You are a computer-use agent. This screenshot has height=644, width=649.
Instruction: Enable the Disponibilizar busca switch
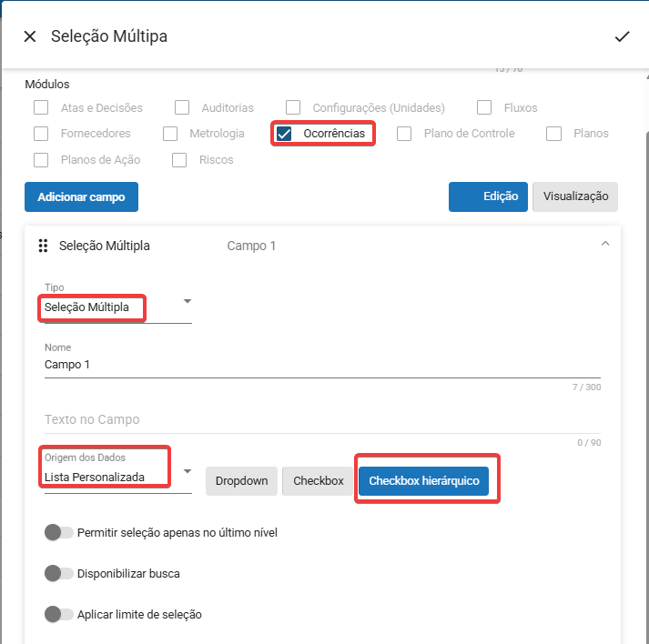tap(59, 574)
